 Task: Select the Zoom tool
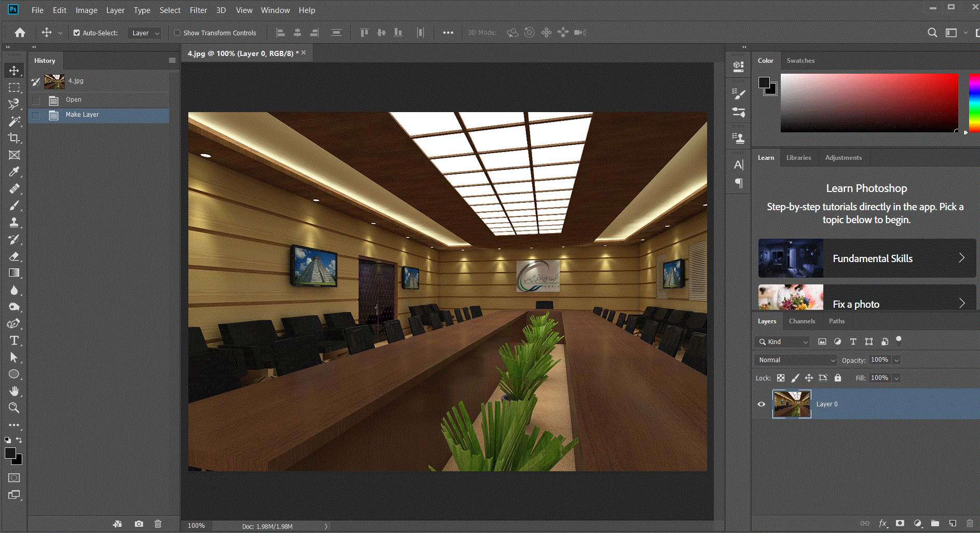[14, 408]
